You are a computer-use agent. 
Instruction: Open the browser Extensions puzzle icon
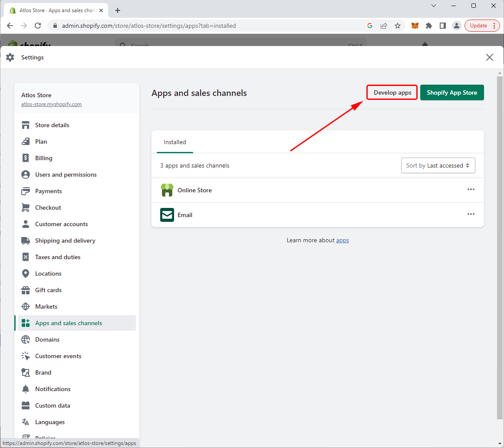tap(429, 26)
